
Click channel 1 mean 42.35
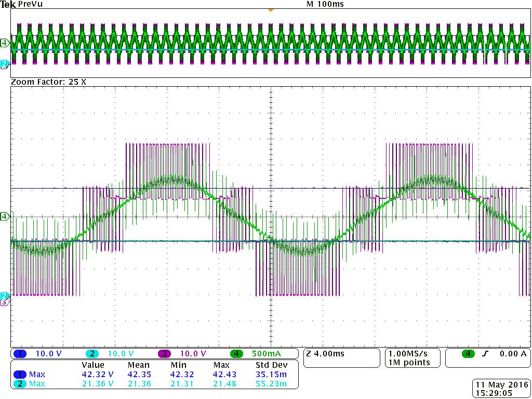(139, 375)
